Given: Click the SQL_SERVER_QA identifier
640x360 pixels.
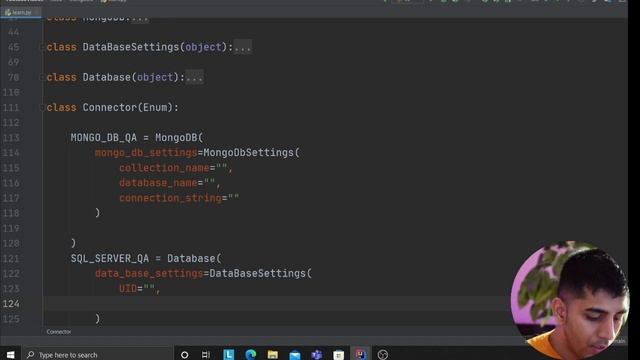Looking at the screenshot, I should 110,258.
